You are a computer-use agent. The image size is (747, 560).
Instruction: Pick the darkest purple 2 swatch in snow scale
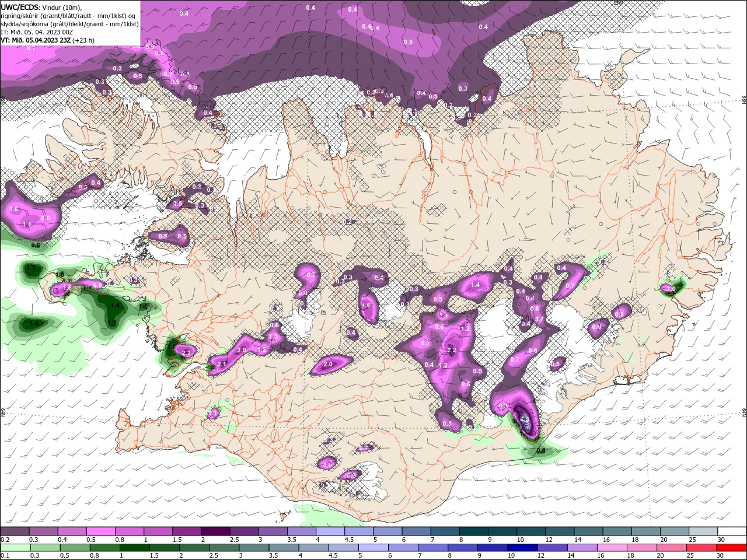215,531
